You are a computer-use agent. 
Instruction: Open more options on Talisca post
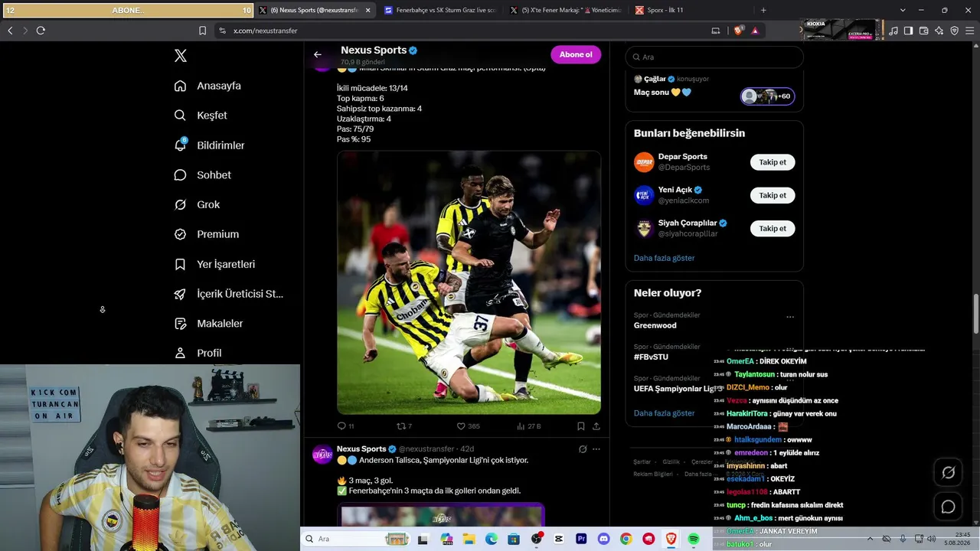coord(596,449)
